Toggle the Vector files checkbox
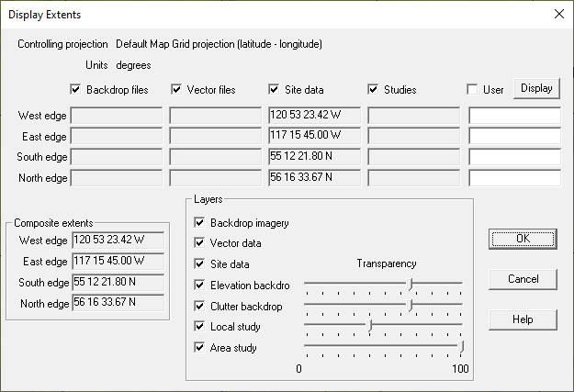 (176, 90)
